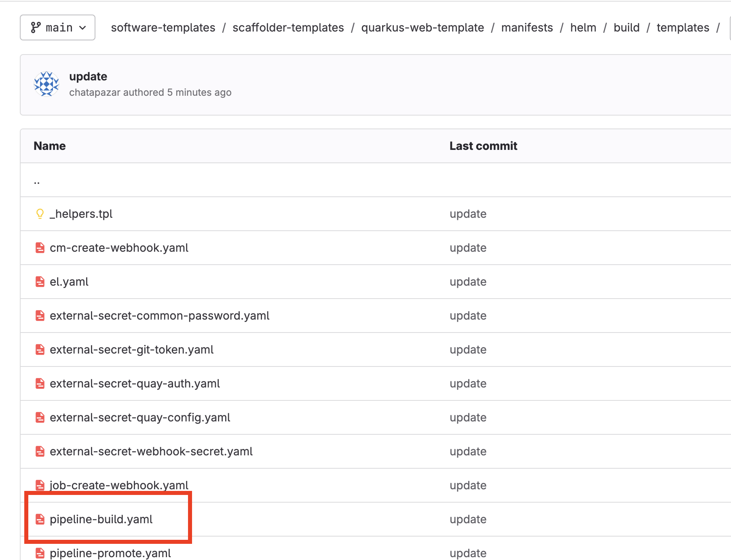Open last commit 'update' for cm-create-webhook.yaml

pos(468,248)
